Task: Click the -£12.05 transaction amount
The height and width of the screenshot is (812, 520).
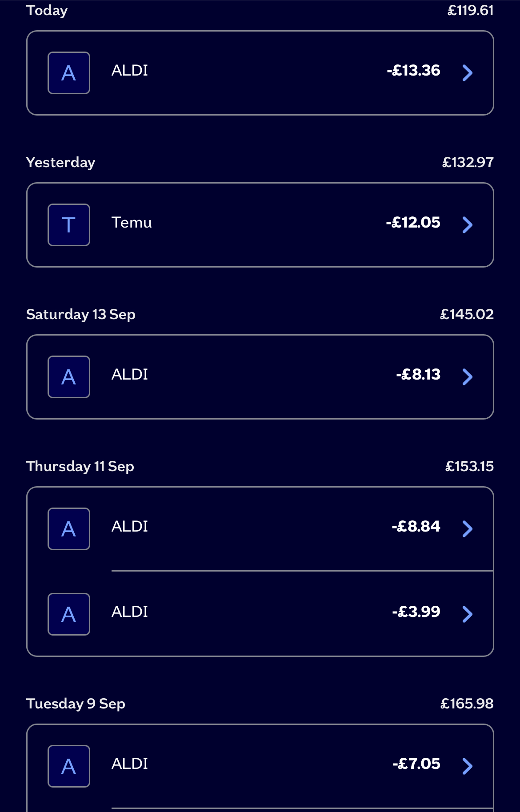Action: (413, 222)
